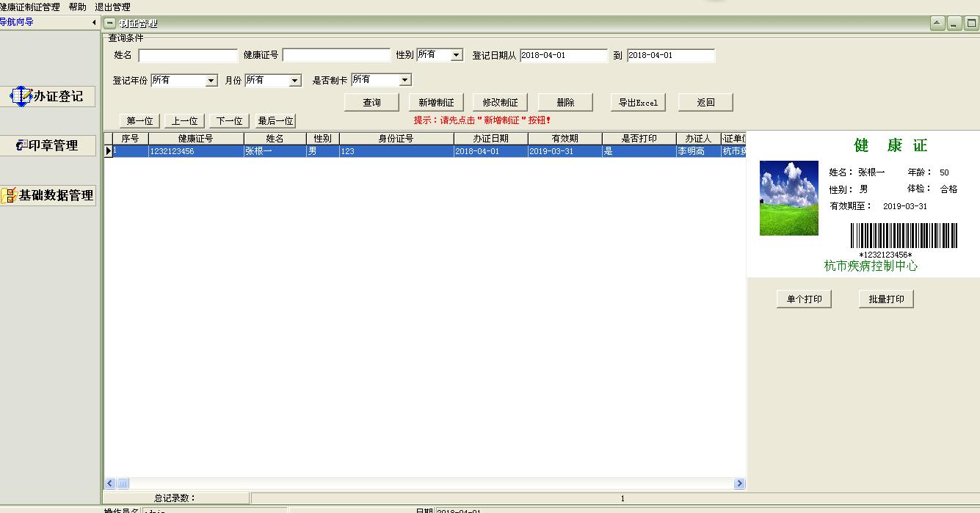Expand the 登记年份 dropdown list
This screenshot has height=513, width=980.
click(212, 80)
